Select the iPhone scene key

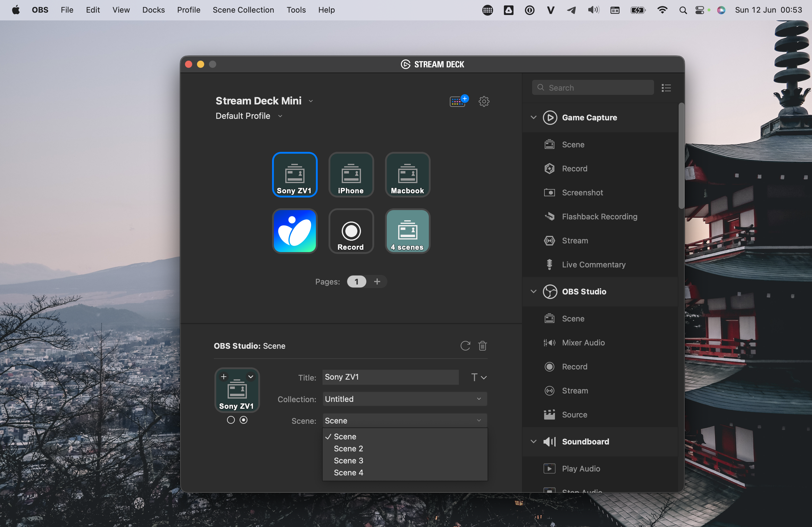[351, 175]
